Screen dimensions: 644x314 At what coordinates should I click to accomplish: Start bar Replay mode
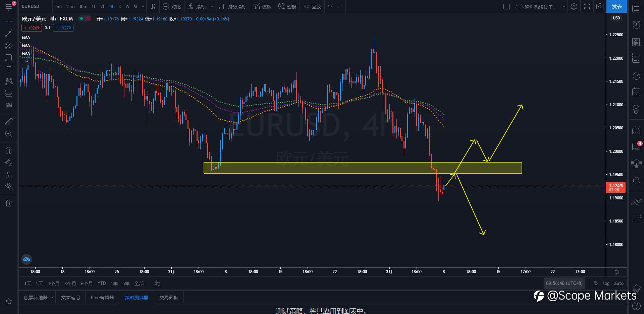[x=312, y=6]
